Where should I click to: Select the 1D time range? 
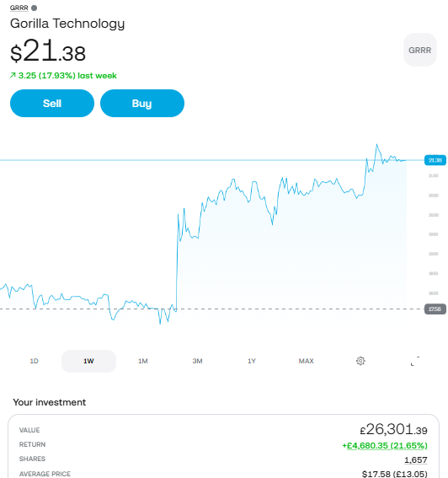click(35, 361)
